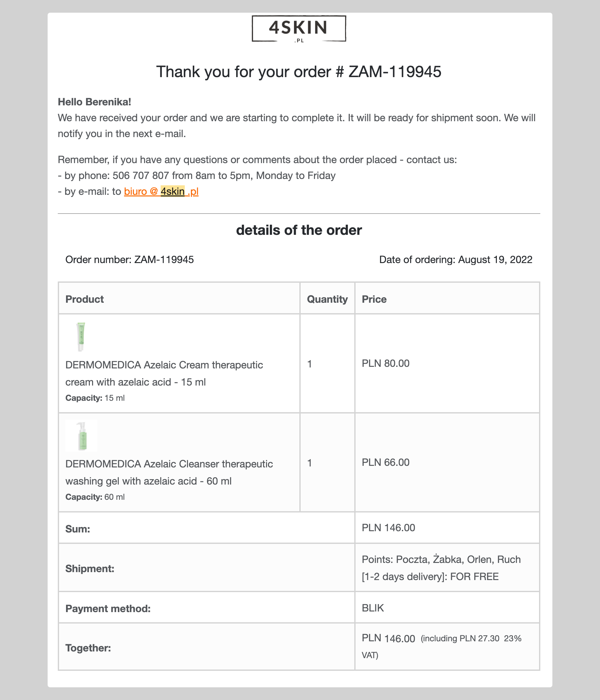Select the order heading ZAM-119945
600x700 pixels.
[395, 72]
